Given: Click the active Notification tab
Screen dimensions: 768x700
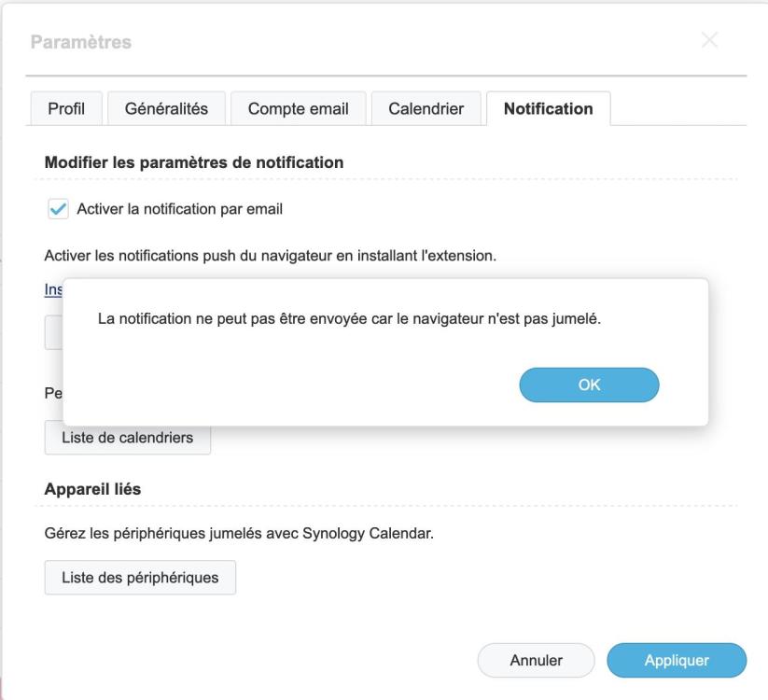Looking at the screenshot, I should pos(548,109).
